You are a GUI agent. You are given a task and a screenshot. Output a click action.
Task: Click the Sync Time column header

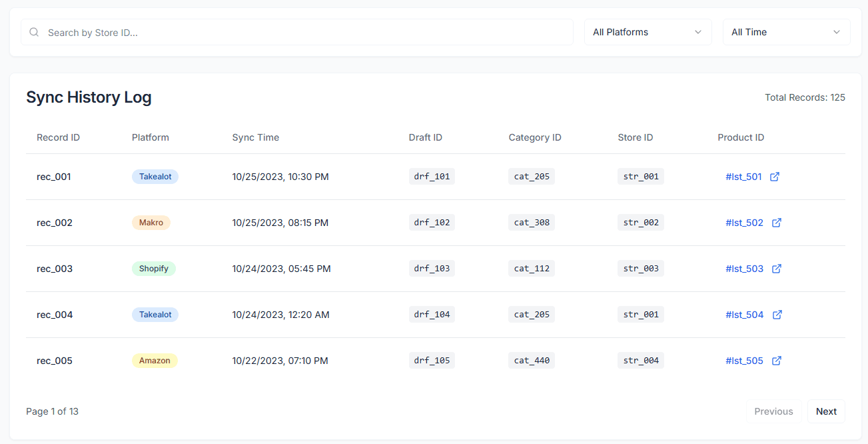tap(255, 137)
